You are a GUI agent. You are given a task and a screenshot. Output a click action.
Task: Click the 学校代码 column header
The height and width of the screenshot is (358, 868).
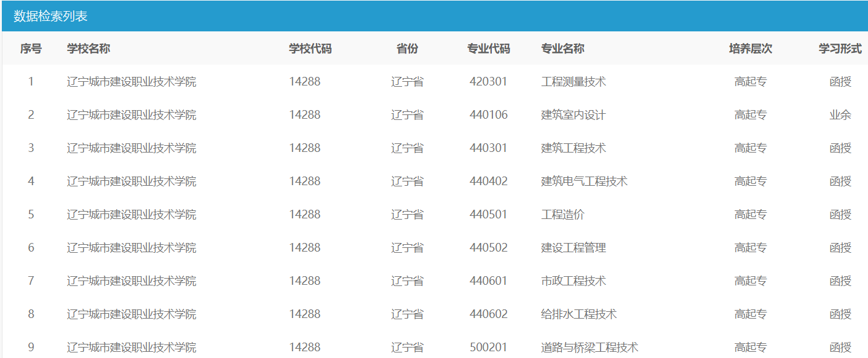[x=310, y=49]
